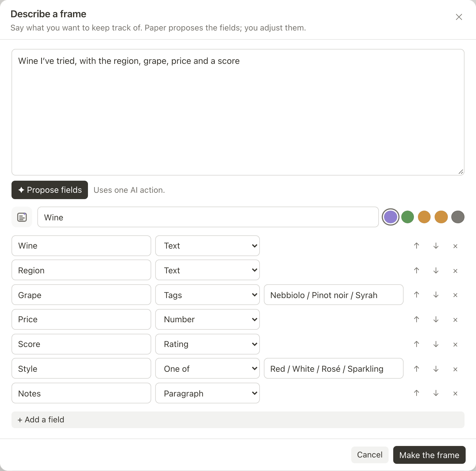Change Grape field type from Tags
This screenshot has height=471, width=476.
point(208,295)
